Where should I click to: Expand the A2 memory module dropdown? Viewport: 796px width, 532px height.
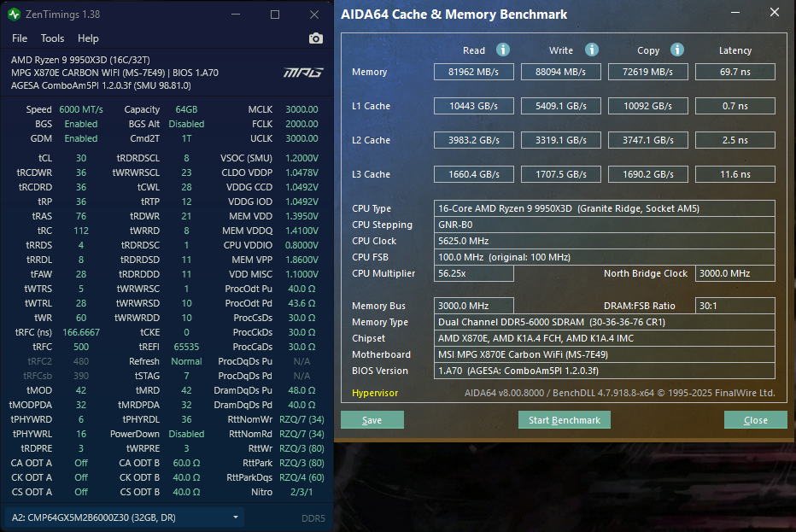click(x=125, y=517)
